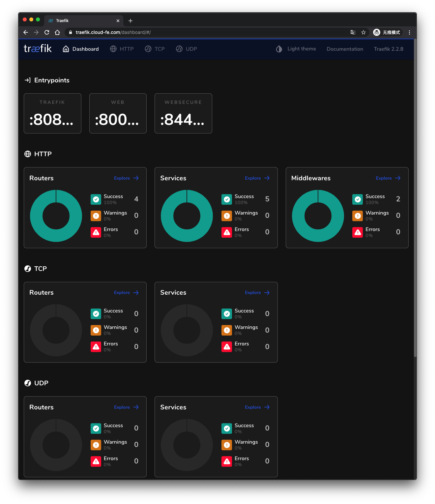435x504 pixels.
Task: Click Middlewares Warnings icon
Action: coord(358,216)
